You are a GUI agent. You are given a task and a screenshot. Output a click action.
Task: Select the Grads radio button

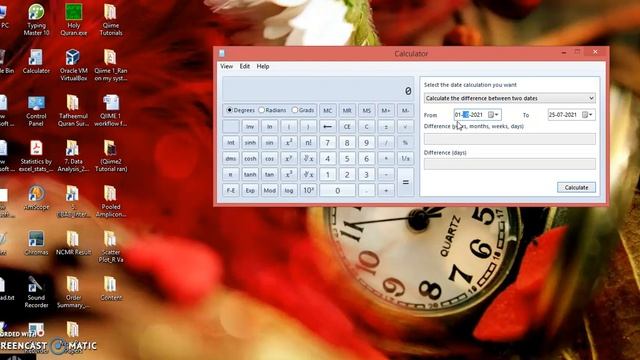coord(294,110)
